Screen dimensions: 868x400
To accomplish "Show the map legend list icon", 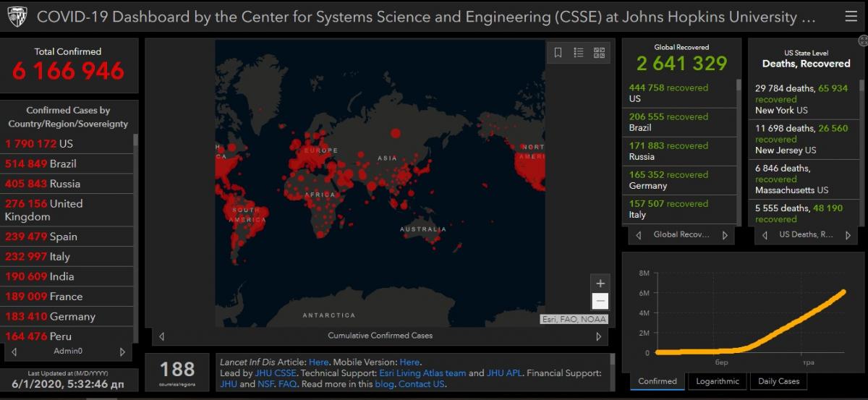I will [579, 52].
